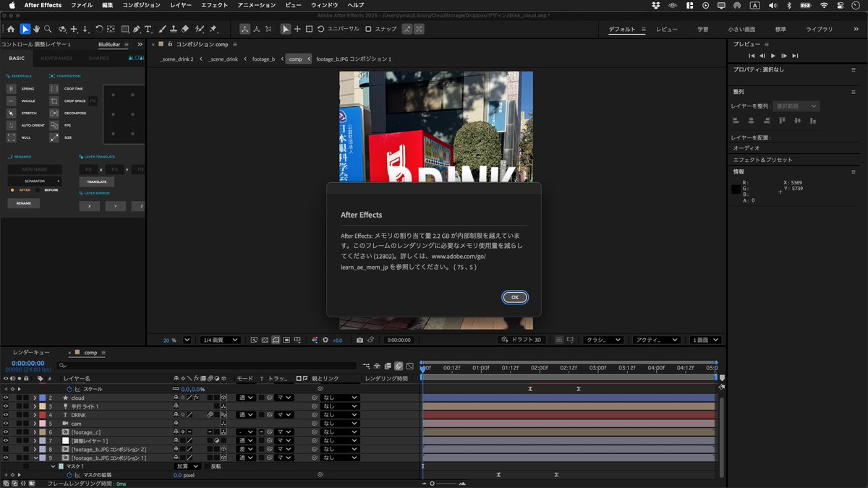Click the Play button in Preview panel
Screen dimensions: 868x488
(x=773, y=56)
